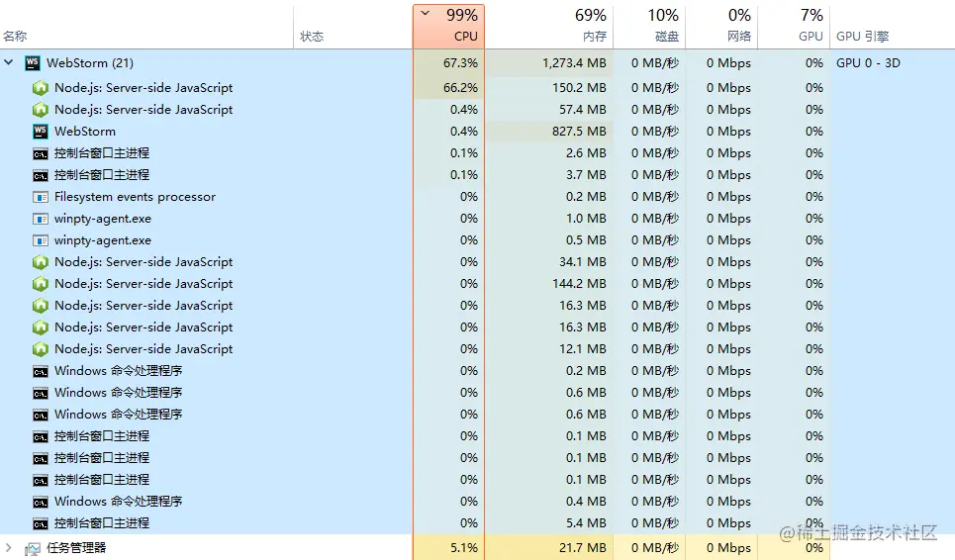955x560 pixels.
Task: Click Node.js icon in the 34.1 MB row
Action: coord(41,262)
